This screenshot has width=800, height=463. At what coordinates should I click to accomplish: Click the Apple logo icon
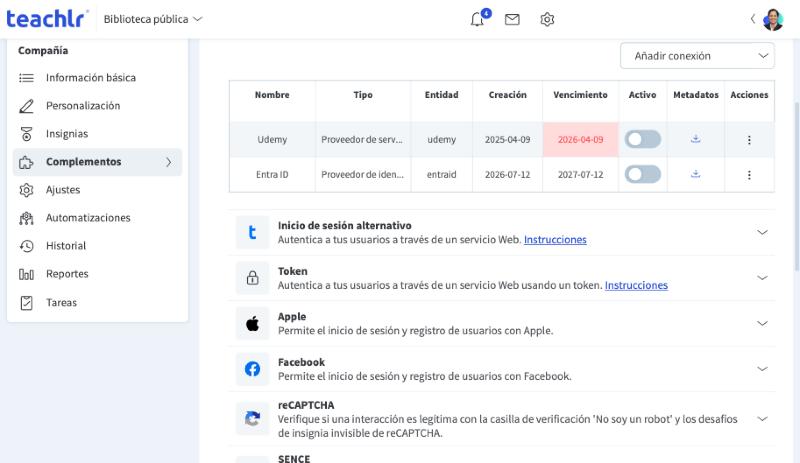pyautogui.click(x=252, y=323)
